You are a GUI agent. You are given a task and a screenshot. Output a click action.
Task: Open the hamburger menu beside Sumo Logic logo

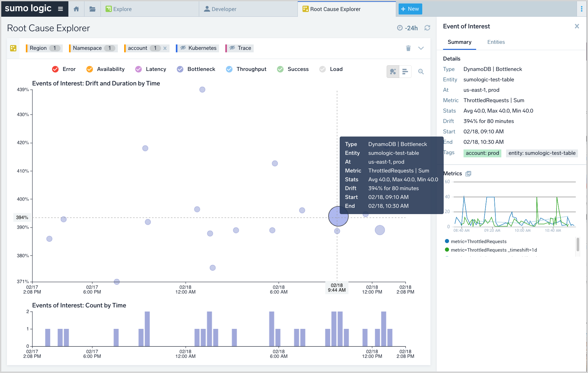(61, 9)
